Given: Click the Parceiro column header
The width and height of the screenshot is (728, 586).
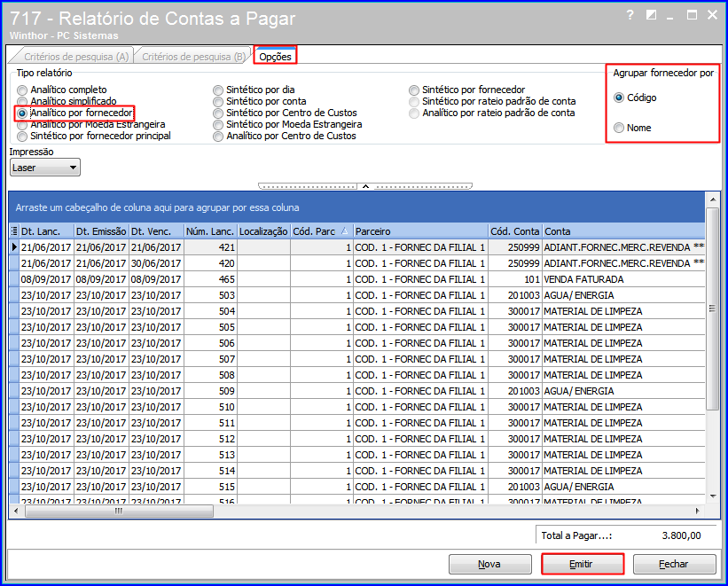Looking at the screenshot, I should coord(420,230).
